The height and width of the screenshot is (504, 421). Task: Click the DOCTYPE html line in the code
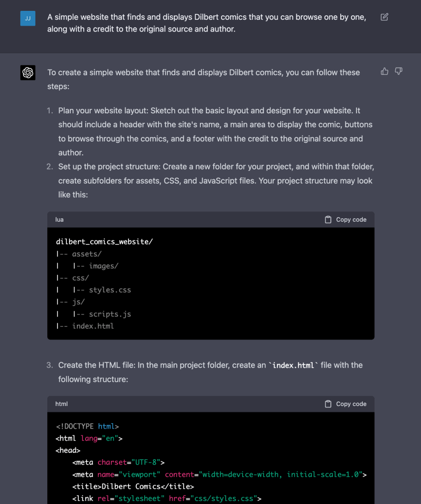click(x=88, y=427)
